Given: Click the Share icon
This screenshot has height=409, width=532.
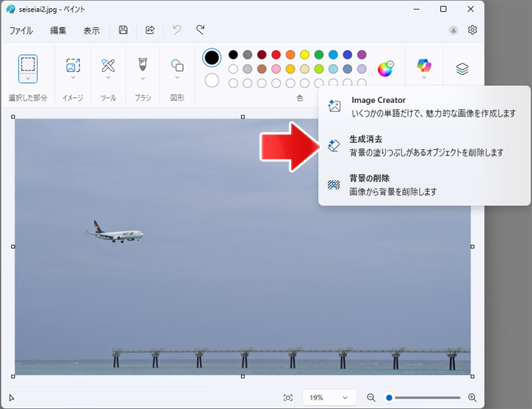Looking at the screenshot, I should click(x=150, y=30).
